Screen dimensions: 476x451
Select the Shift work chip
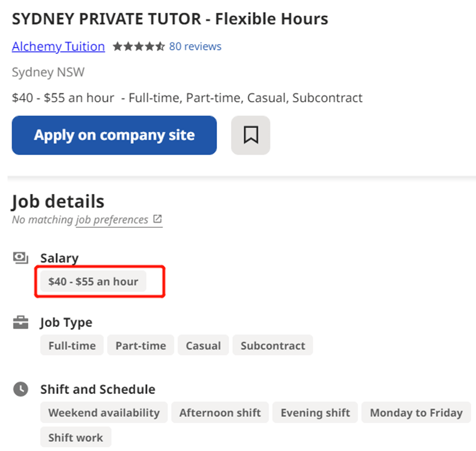[75, 437]
